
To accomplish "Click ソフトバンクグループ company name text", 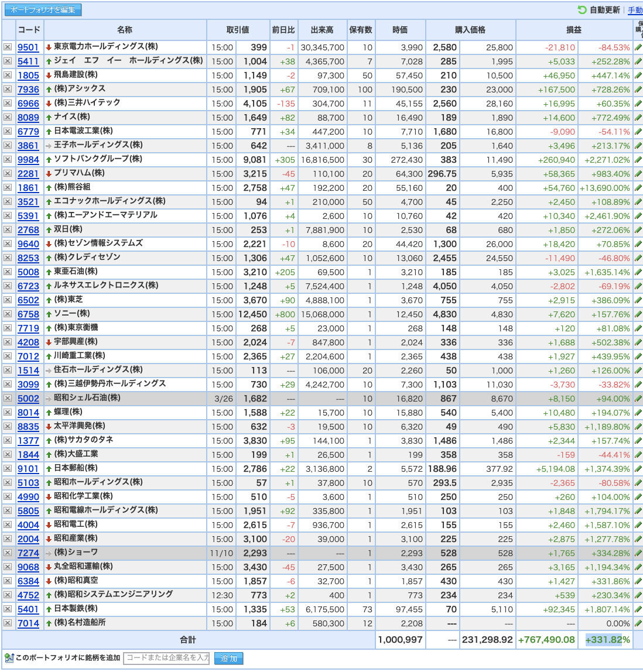I will pos(98,159).
